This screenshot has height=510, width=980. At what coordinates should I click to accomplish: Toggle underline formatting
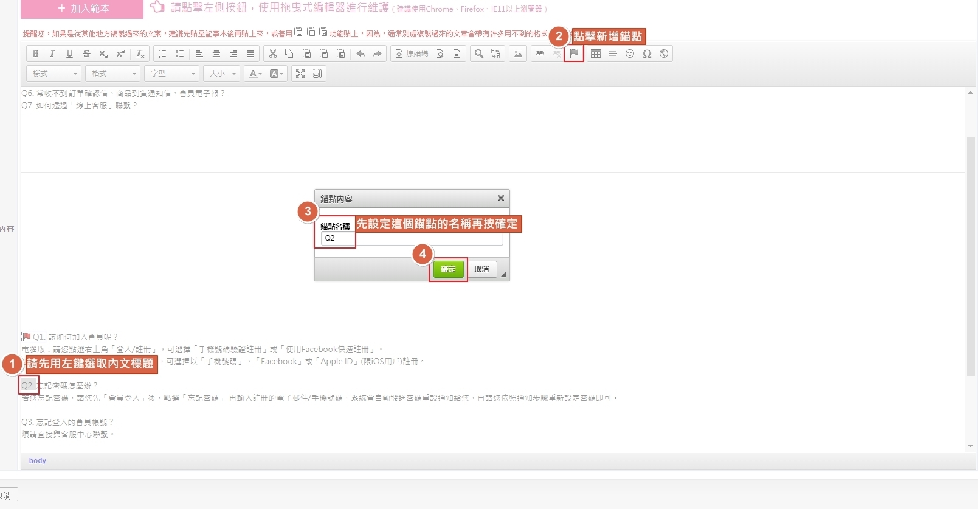point(69,53)
